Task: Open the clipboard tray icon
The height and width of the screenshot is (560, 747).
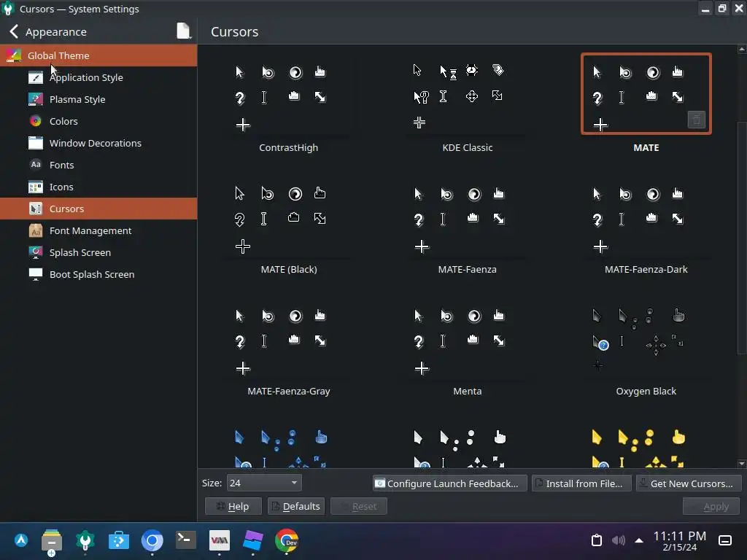Action: (x=597, y=540)
